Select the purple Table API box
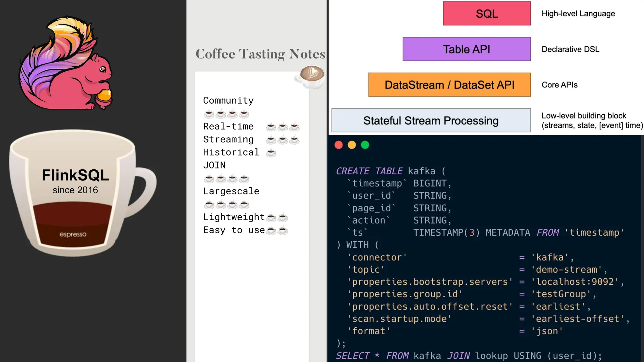Image resolution: width=644 pixels, height=362 pixels. pos(467,49)
